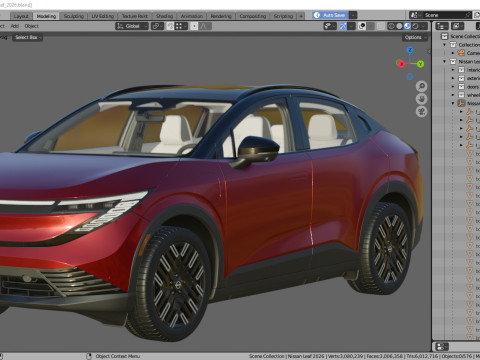Screen dimensions: 480x360
Task: Open the Sculpting workspace tab
Action: tap(74, 16)
